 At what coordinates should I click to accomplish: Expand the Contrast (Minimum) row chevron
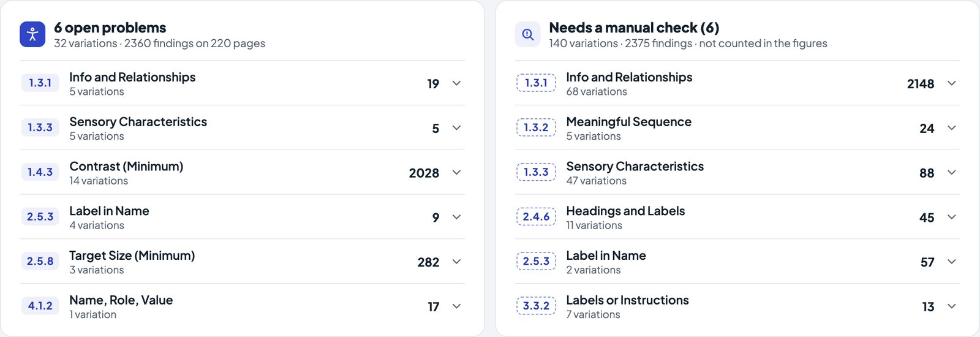[456, 173]
